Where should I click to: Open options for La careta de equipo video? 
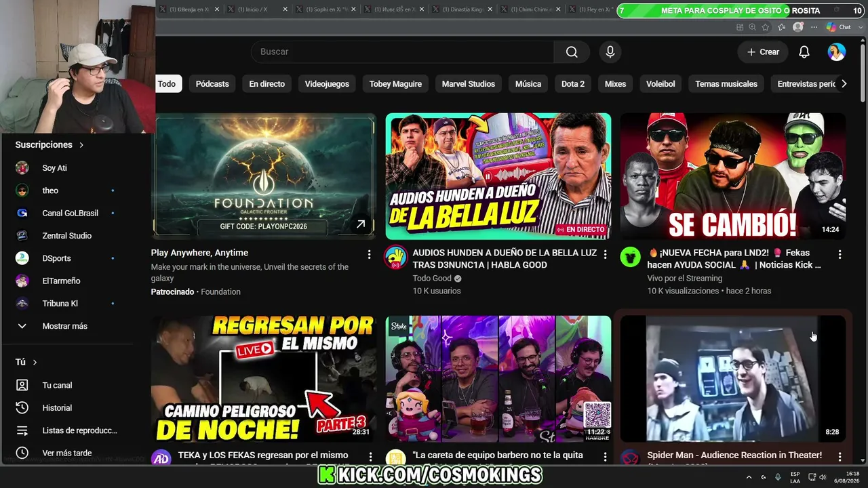click(605, 457)
